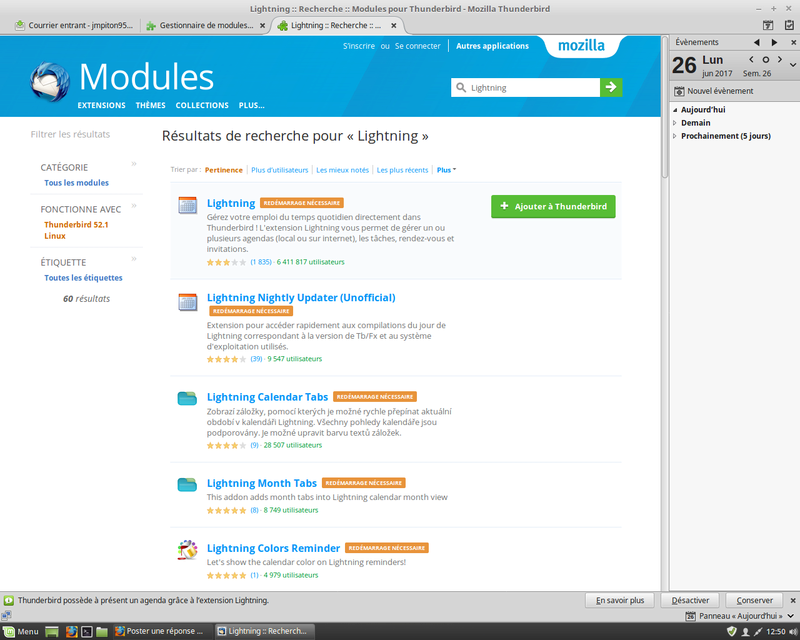Open the EXTENSIONS section
The image size is (800, 640).
102,105
